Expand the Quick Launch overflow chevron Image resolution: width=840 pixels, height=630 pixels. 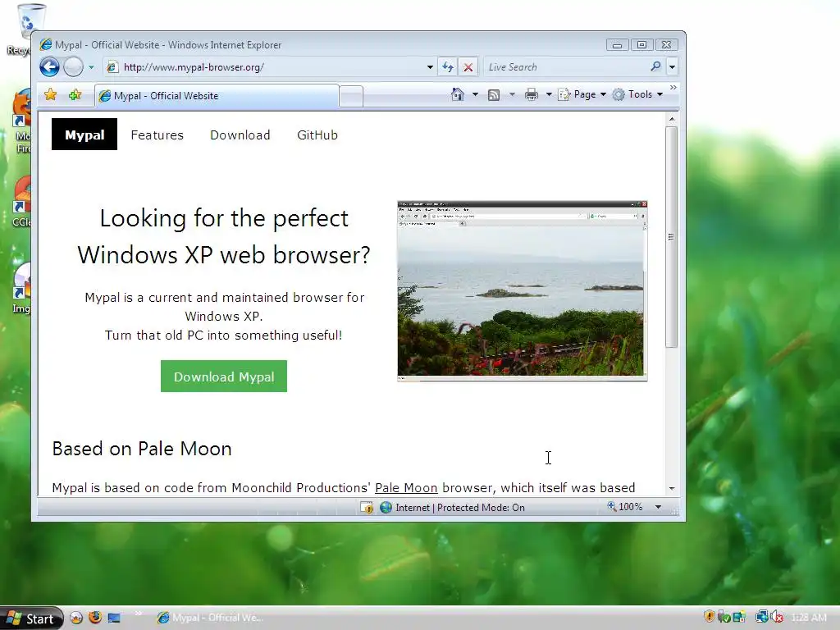pyautogui.click(x=138, y=614)
